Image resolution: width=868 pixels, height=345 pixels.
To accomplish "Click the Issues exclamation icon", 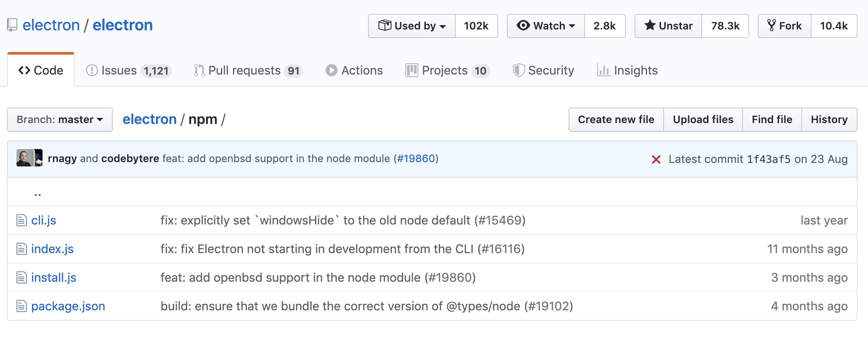I will coord(92,70).
